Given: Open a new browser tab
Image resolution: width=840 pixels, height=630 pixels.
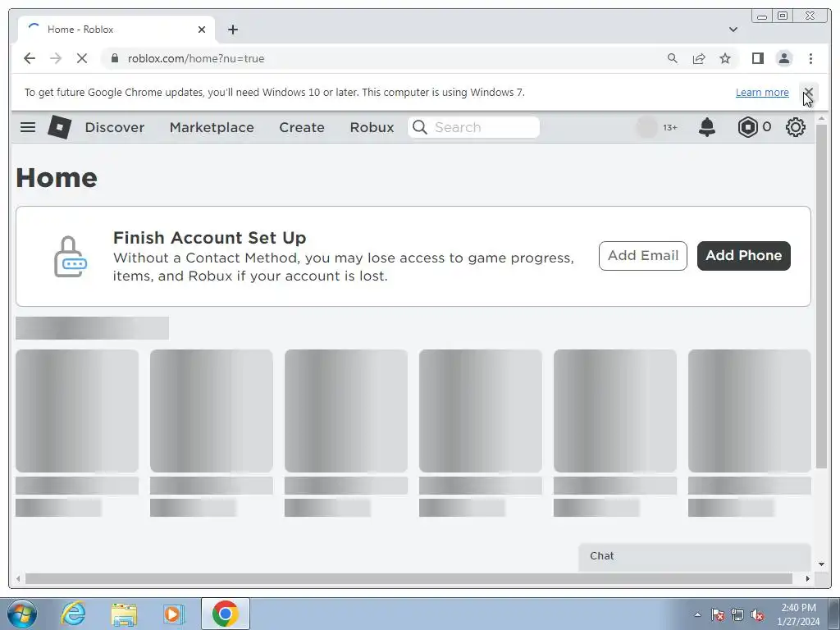Looking at the screenshot, I should pyautogui.click(x=232, y=30).
